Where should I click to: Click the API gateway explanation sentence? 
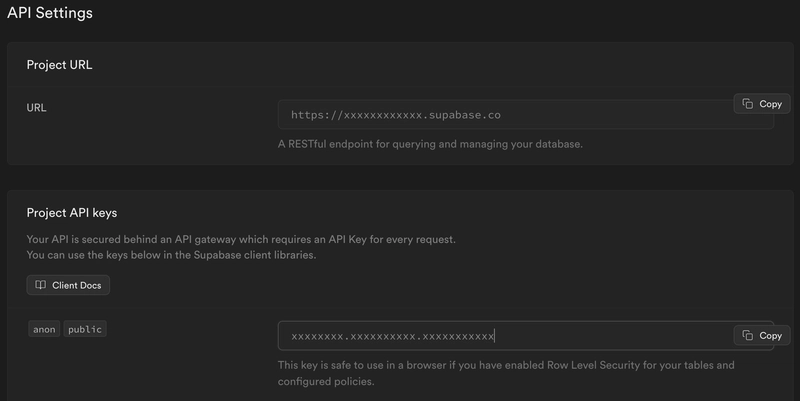(x=241, y=239)
